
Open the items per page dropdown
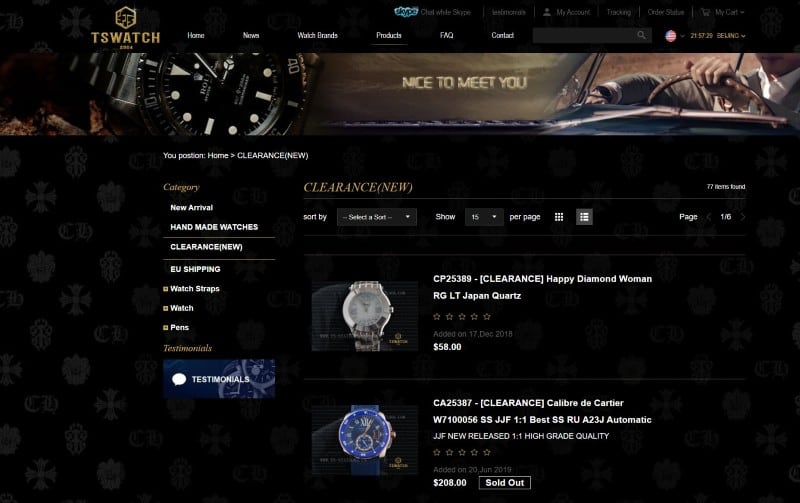[x=484, y=217]
